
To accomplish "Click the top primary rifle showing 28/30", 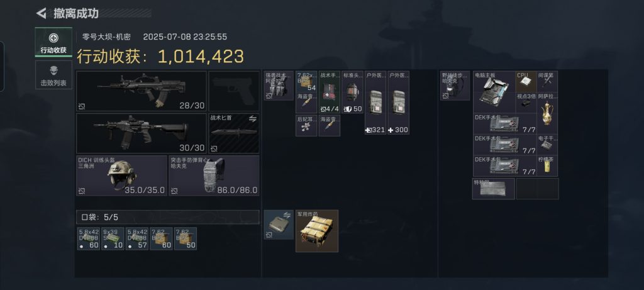I will 142,91.
